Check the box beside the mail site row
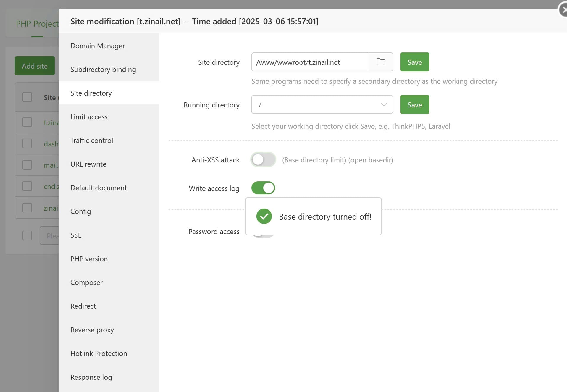 point(27,165)
